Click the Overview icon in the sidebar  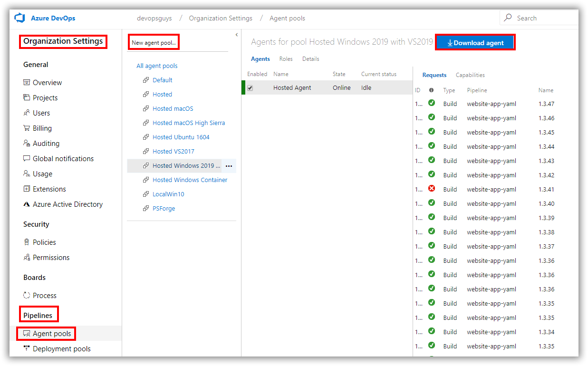tap(28, 82)
